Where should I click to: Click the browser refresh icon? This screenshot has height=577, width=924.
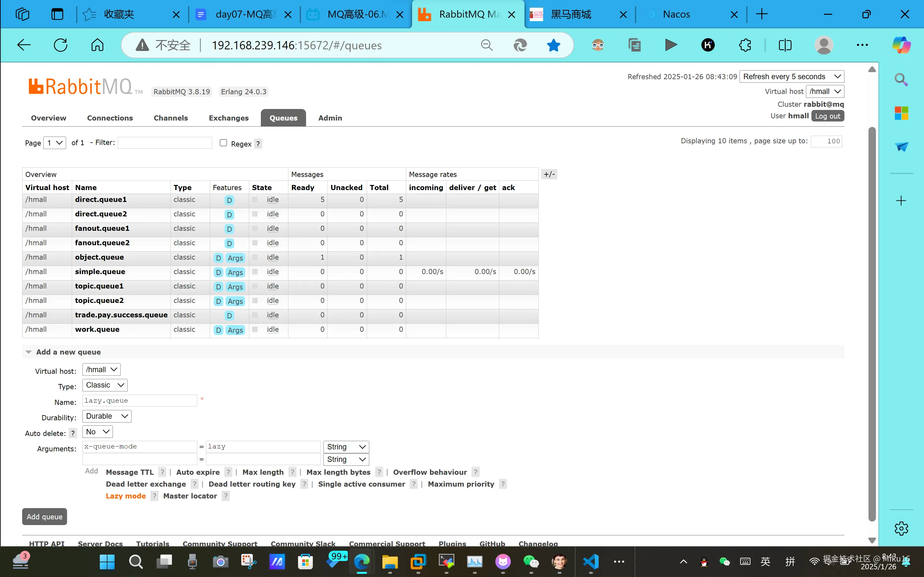[61, 45]
